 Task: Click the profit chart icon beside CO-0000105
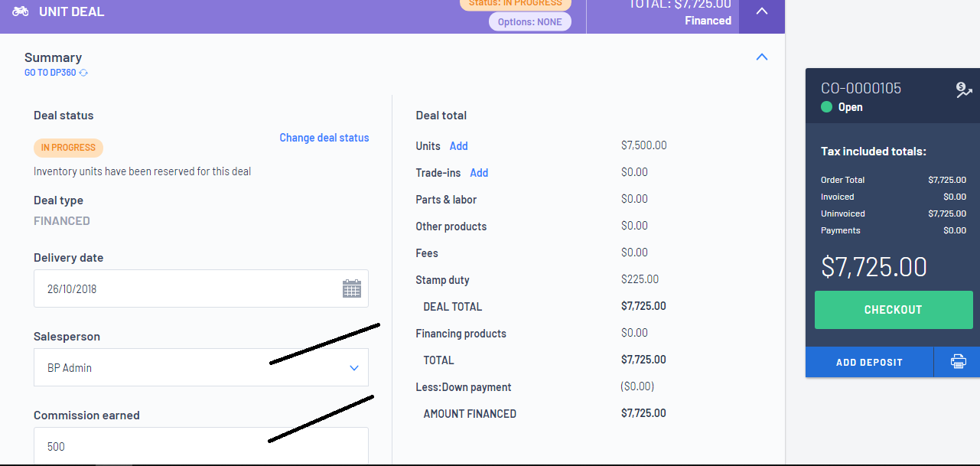[964, 90]
